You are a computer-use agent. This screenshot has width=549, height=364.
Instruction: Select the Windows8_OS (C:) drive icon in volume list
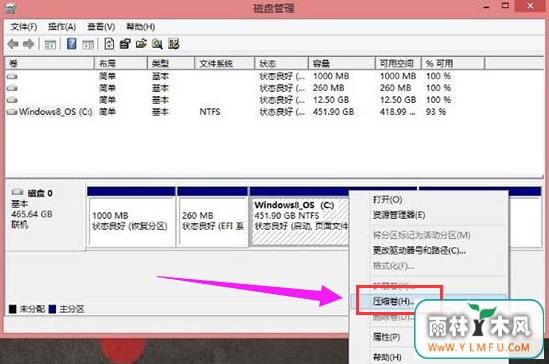pyautogui.click(x=12, y=112)
